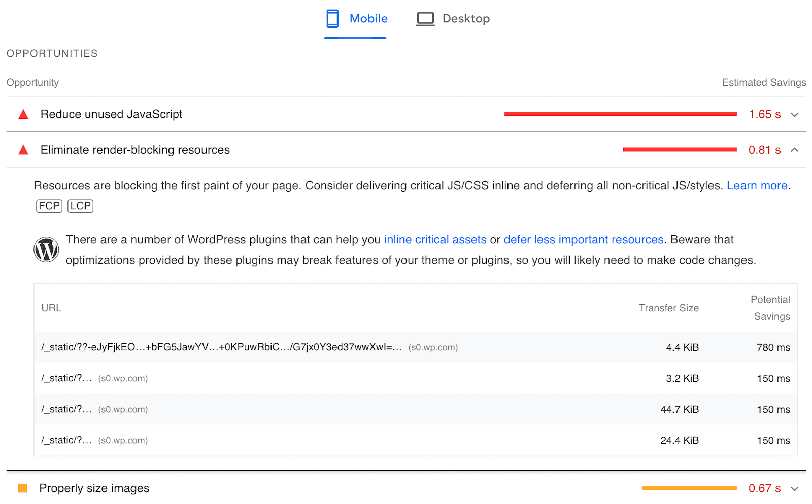Screen dimensions: 812x504
Task: Open the /_static/??-eJyFjkEO resource URL
Action: (x=222, y=347)
